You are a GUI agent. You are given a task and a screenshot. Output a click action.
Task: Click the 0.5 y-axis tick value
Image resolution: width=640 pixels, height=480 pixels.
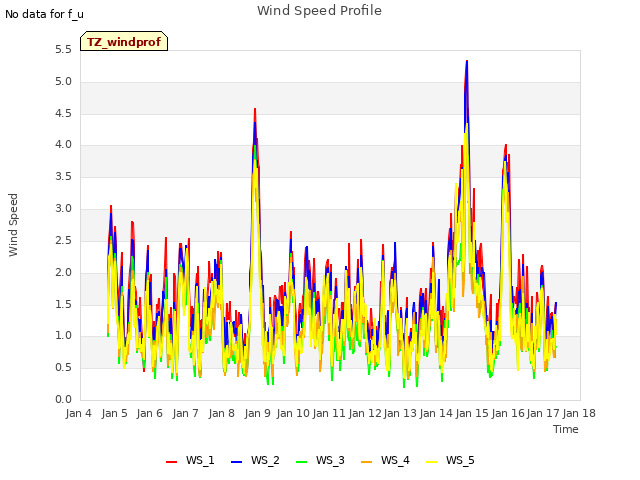pos(63,367)
